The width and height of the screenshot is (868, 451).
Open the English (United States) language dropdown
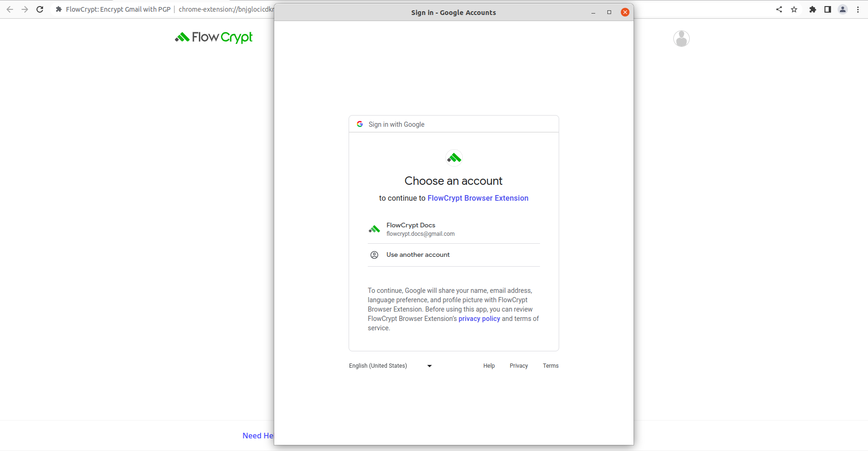391,366
